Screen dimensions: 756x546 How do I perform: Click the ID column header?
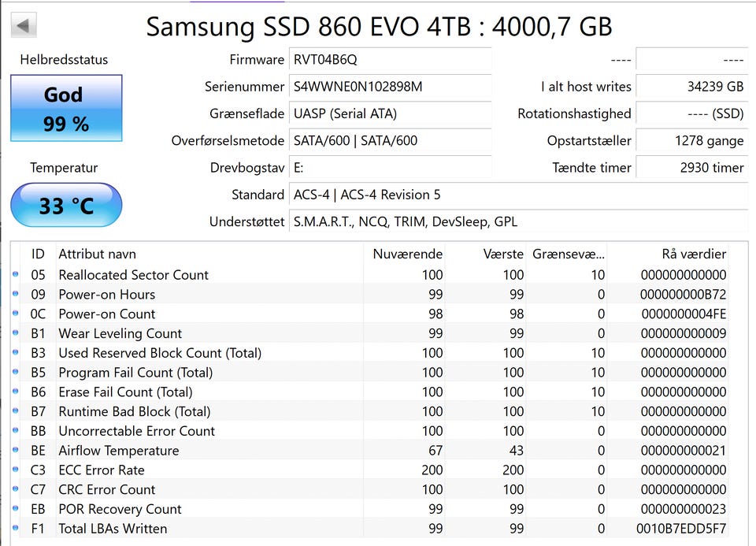(x=38, y=254)
